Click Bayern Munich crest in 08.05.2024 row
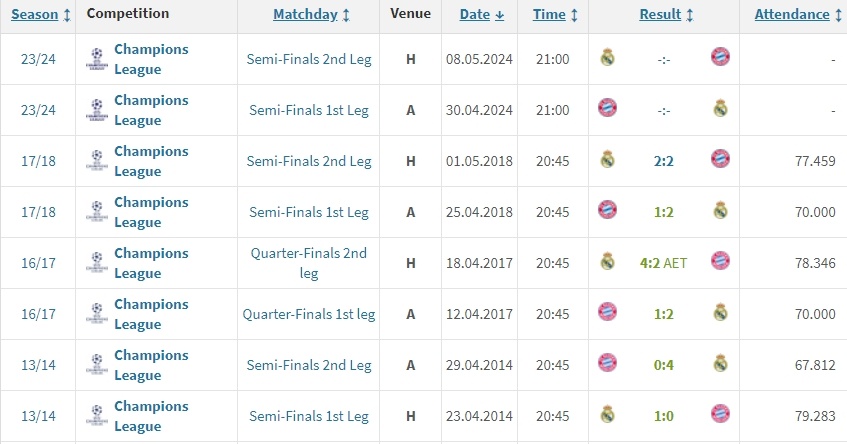847x444 pixels. [720, 58]
